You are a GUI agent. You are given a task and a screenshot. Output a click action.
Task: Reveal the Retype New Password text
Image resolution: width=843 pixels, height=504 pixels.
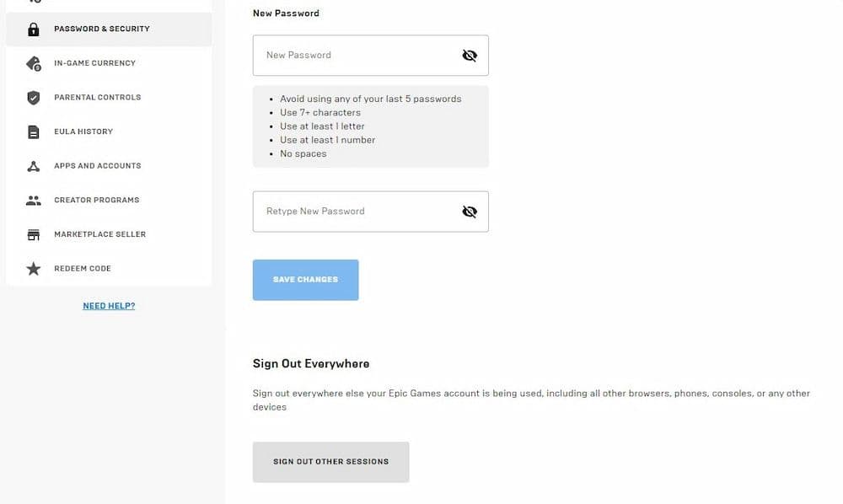(x=470, y=211)
